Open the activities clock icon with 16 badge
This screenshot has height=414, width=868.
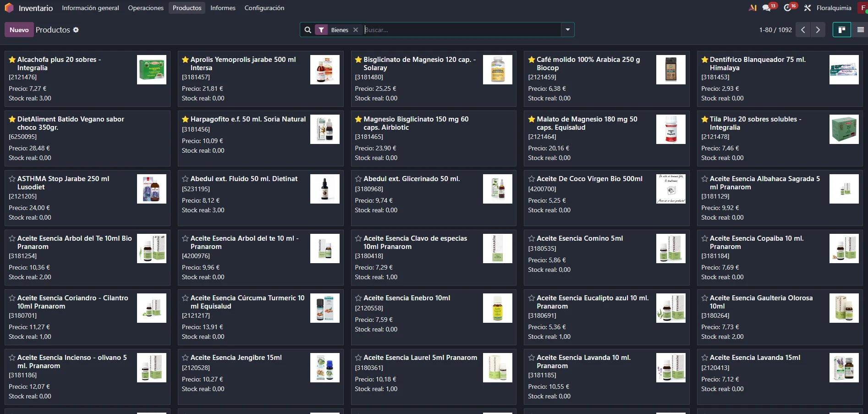pos(787,8)
